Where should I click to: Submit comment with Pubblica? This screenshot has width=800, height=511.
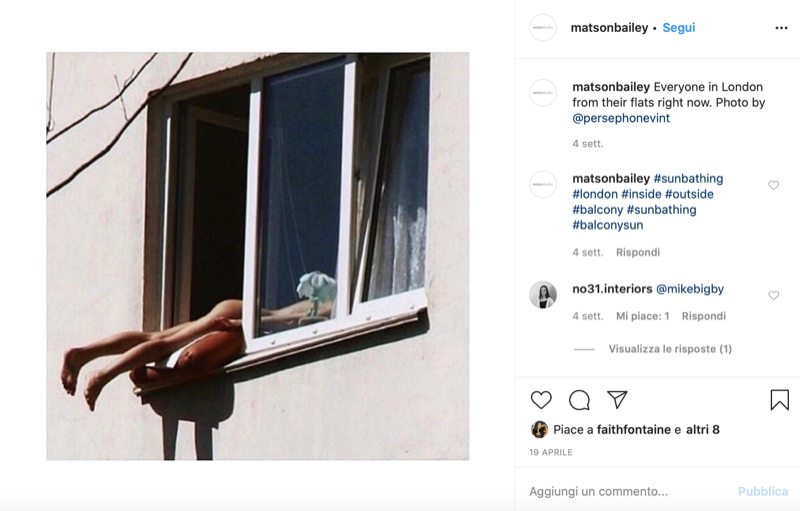763,491
